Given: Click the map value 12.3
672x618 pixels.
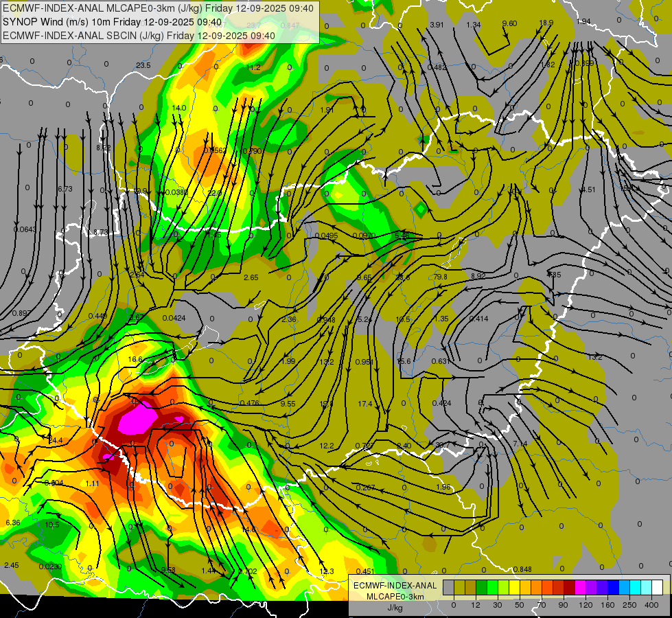Looking at the screenshot, I should point(327,571).
